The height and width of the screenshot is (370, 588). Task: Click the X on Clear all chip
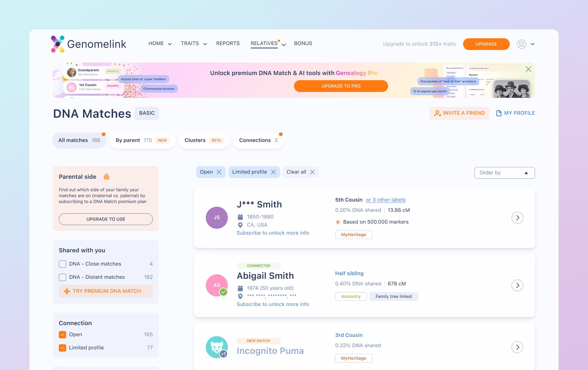(x=312, y=172)
